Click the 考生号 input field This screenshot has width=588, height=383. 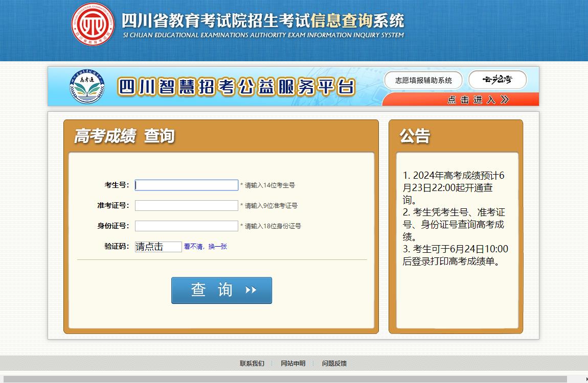click(x=186, y=185)
